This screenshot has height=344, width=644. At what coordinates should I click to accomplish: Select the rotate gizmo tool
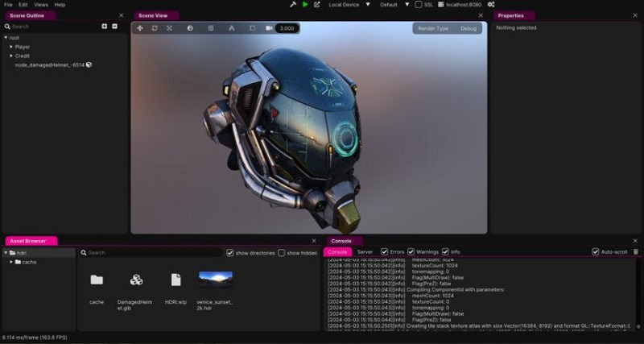click(x=155, y=28)
